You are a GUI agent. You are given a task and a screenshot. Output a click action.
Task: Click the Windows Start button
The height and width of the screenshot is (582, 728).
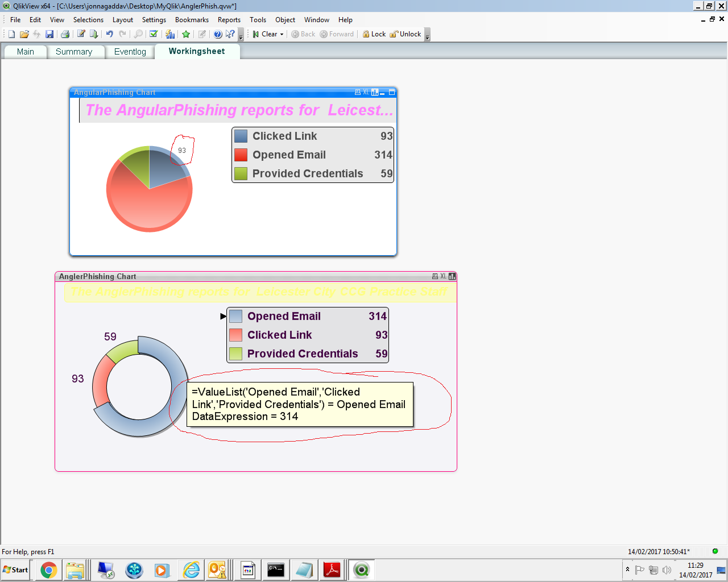point(16,569)
